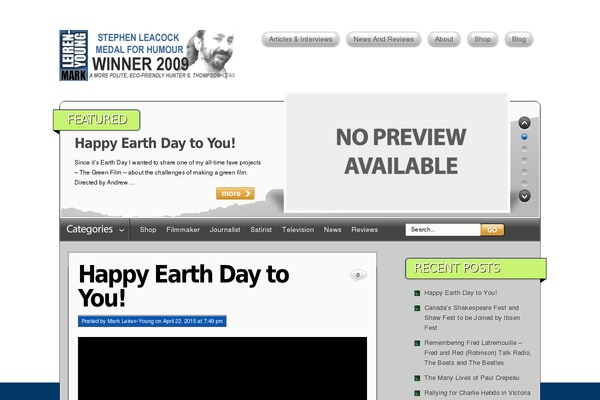Click bullet icon beside Charlie Hebdo post
Viewport: 600px width, 400px height.
pos(417,393)
